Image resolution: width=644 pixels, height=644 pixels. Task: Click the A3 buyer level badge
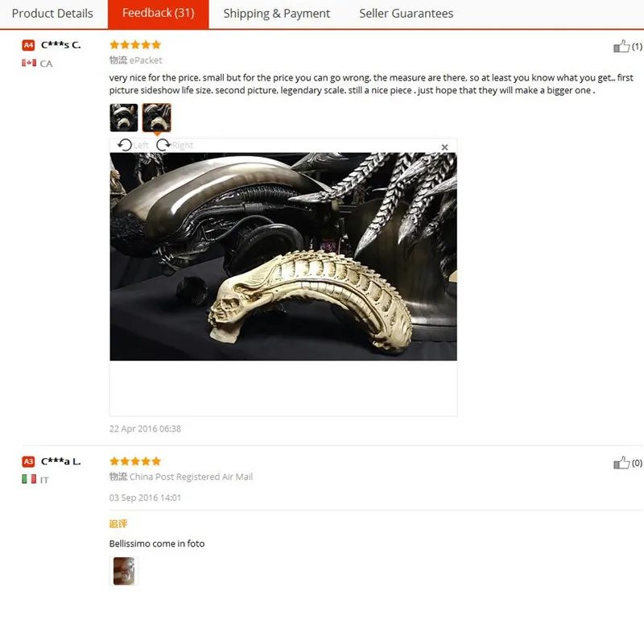point(28,461)
